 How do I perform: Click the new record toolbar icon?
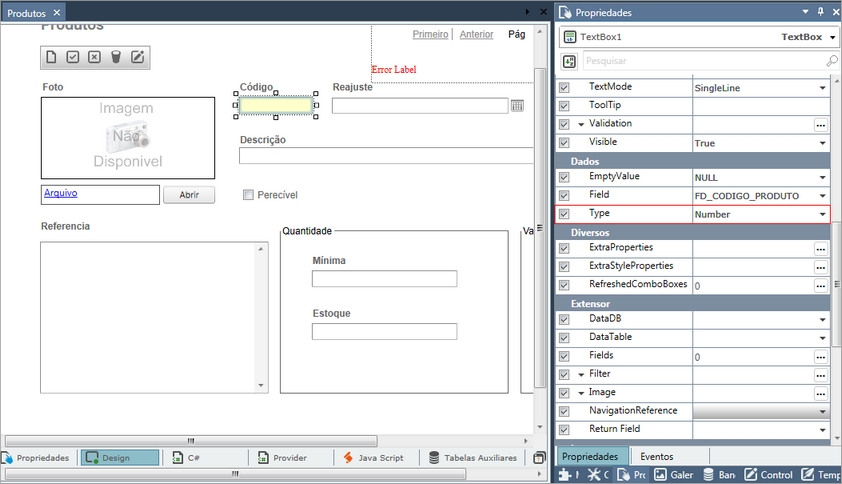coord(51,57)
